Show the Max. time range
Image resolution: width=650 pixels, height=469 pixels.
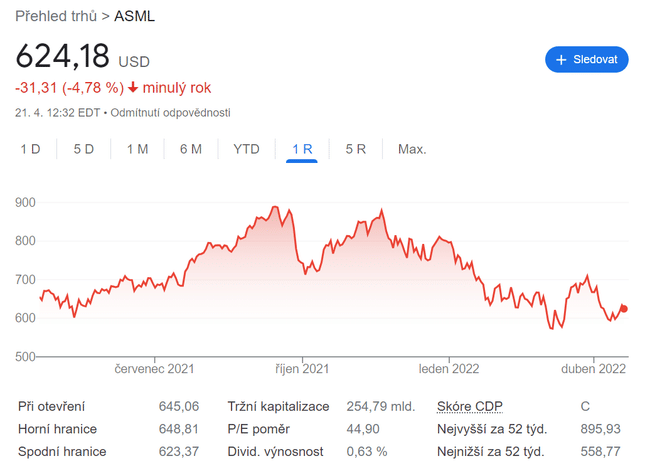pyautogui.click(x=412, y=149)
